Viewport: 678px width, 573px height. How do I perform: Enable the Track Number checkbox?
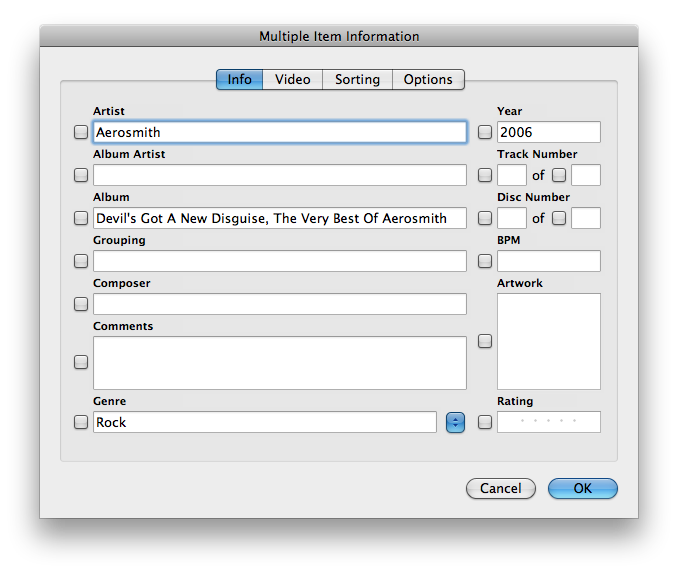pos(485,175)
